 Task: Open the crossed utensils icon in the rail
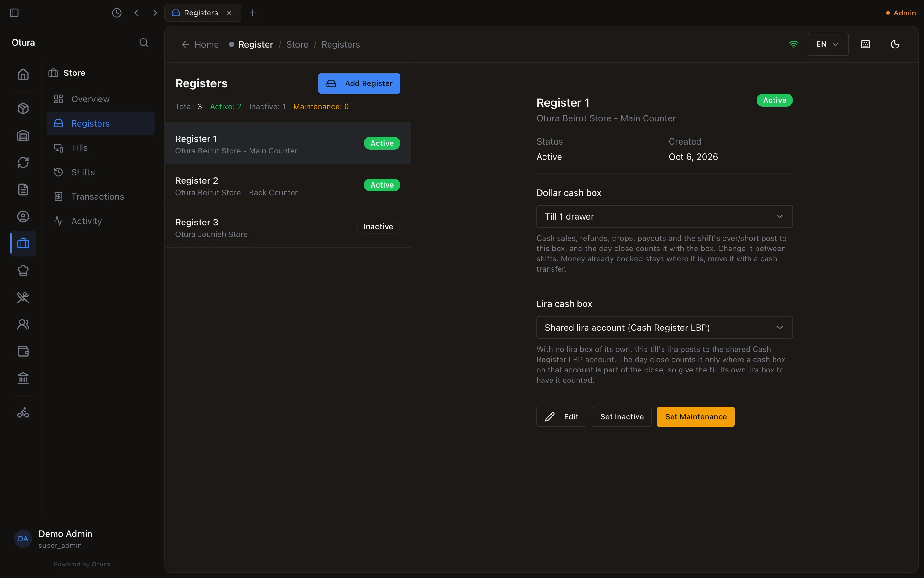23,297
